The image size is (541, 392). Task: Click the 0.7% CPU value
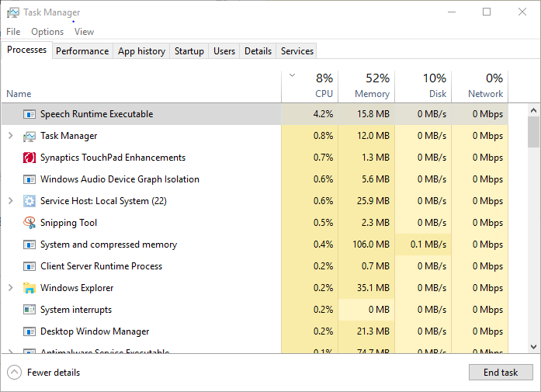click(x=324, y=158)
